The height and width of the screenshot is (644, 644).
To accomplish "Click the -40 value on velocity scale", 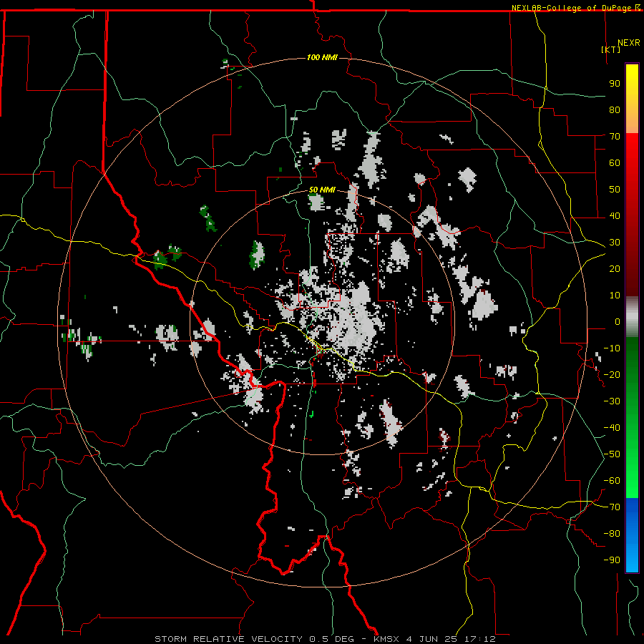I will [612, 428].
